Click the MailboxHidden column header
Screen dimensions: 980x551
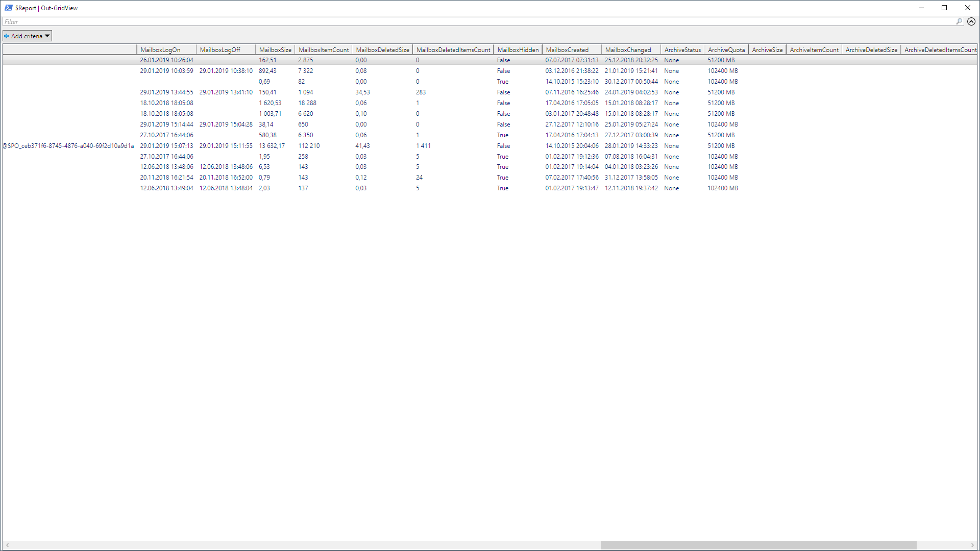(518, 49)
